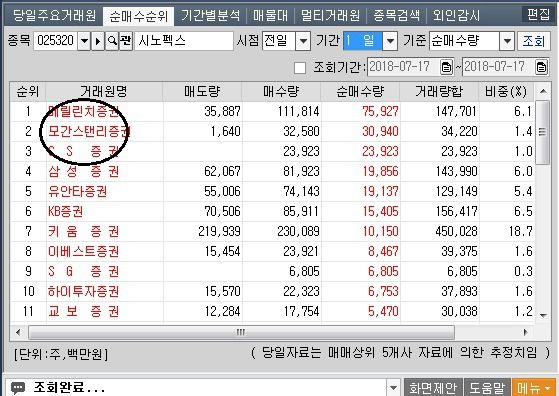Image resolution: width=559 pixels, height=396 pixels.
Task: Click the 편집 edit button
Action: coord(538,15)
